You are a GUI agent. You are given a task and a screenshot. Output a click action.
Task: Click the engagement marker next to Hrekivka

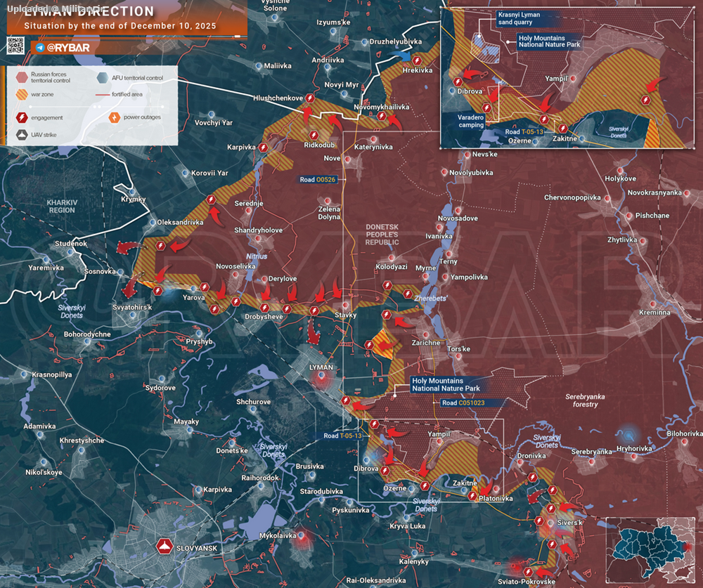(x=418, y=60)
